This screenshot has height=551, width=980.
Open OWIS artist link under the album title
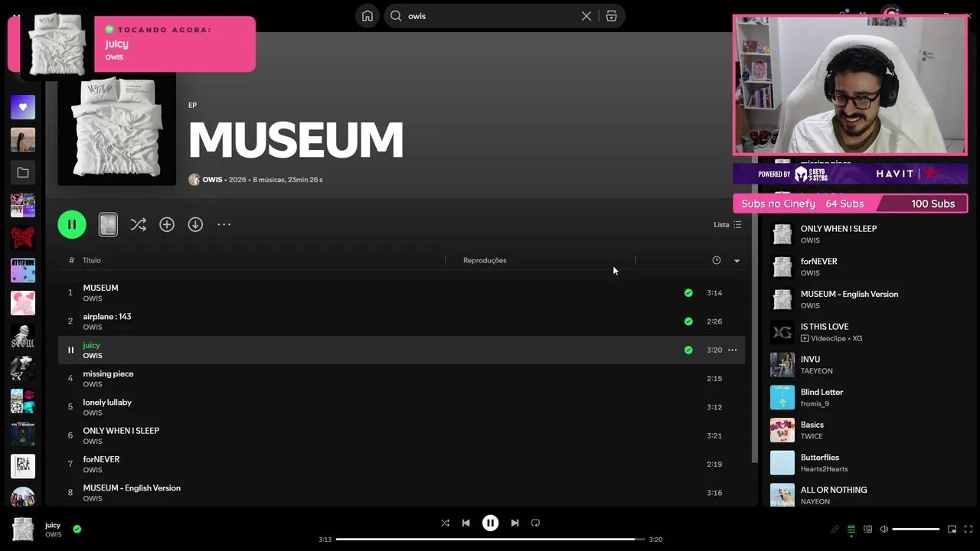(x=212, y=180)
